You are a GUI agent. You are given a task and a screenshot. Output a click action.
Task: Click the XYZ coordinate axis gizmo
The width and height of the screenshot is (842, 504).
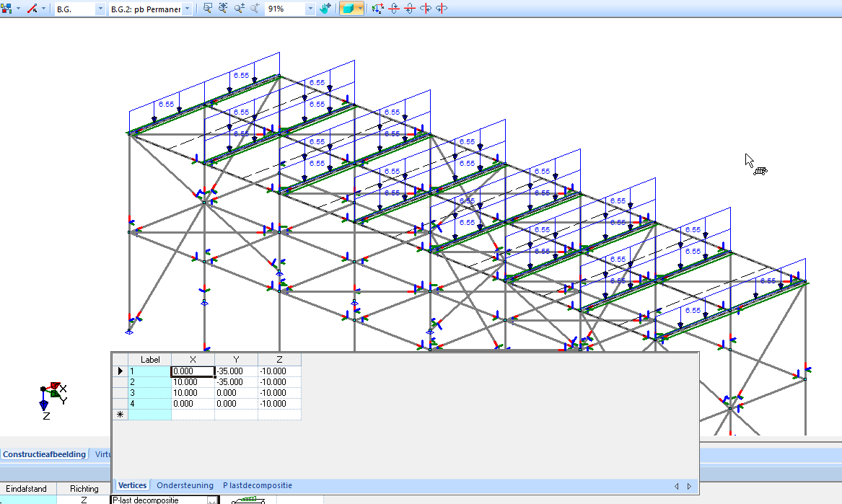[53, 400]
